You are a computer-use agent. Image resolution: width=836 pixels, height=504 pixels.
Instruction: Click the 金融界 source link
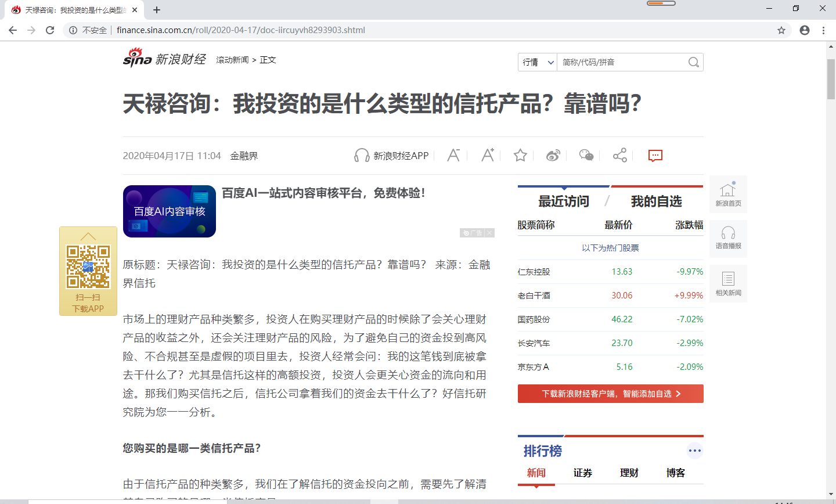tap(244, 156)
